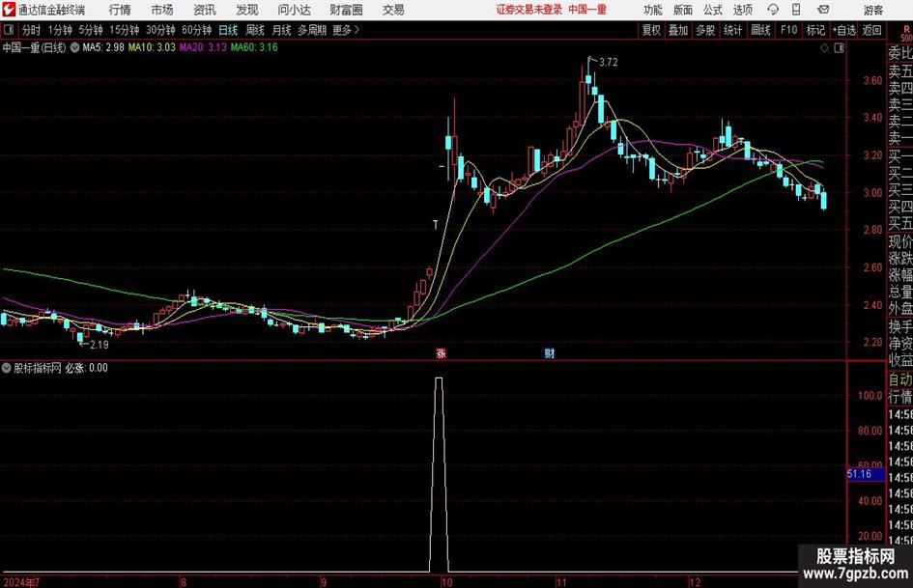The width and height of the screenshot is (913, 588).
Task: Switch to 分时 time-sharing view
Action: tap(32, 30)
